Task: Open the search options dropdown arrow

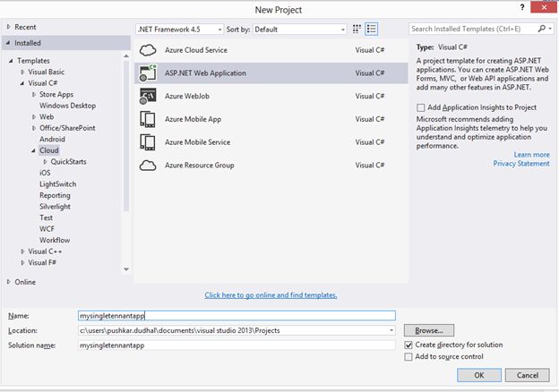Action: pos(550,29)
